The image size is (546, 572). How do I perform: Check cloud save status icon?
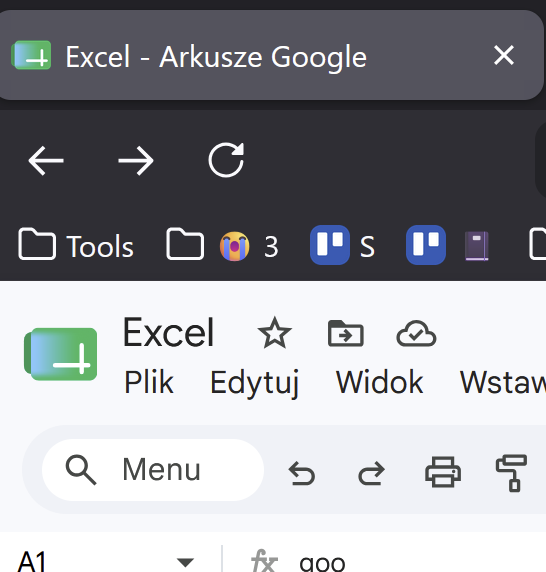(416, 333)
